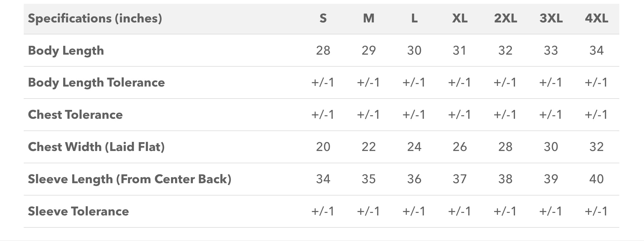Click "Sleeve Length (From Center Back)" label
This screenshot has width=644, height=241.
tap(130, 179)
